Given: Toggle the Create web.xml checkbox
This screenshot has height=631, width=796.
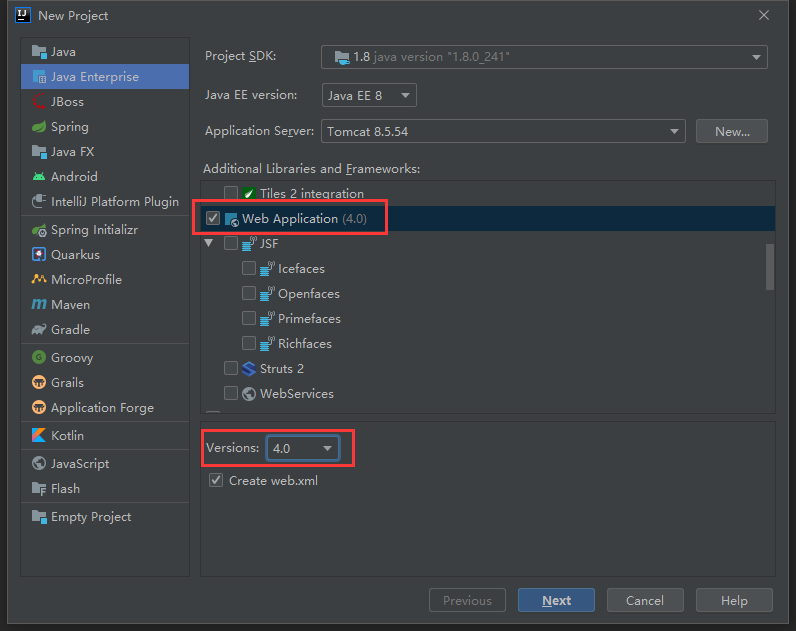Looking at the screenshot, I should (x=216, y=480).
